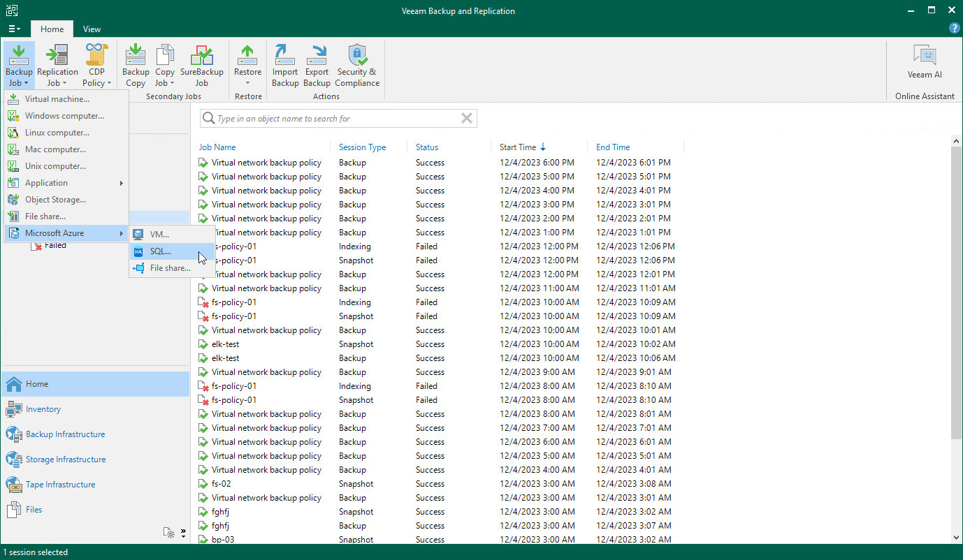The image size is (963, 560).
Task: Open the help question mark icon
Action: click(x=954, y=29)
